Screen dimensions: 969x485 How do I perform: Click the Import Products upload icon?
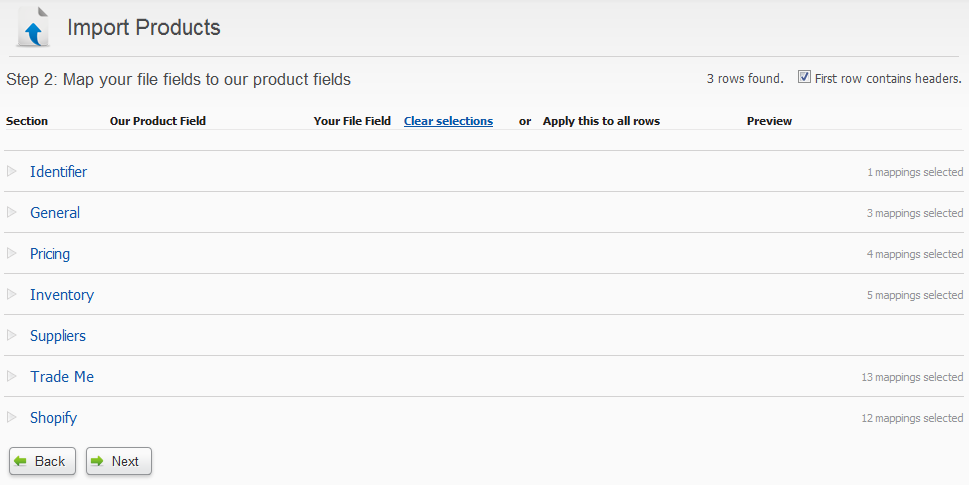33,27
